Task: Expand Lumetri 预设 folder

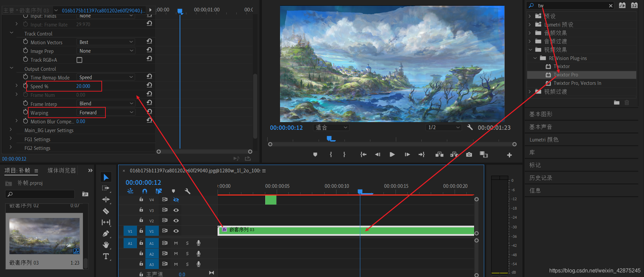Action: (530, 24)
